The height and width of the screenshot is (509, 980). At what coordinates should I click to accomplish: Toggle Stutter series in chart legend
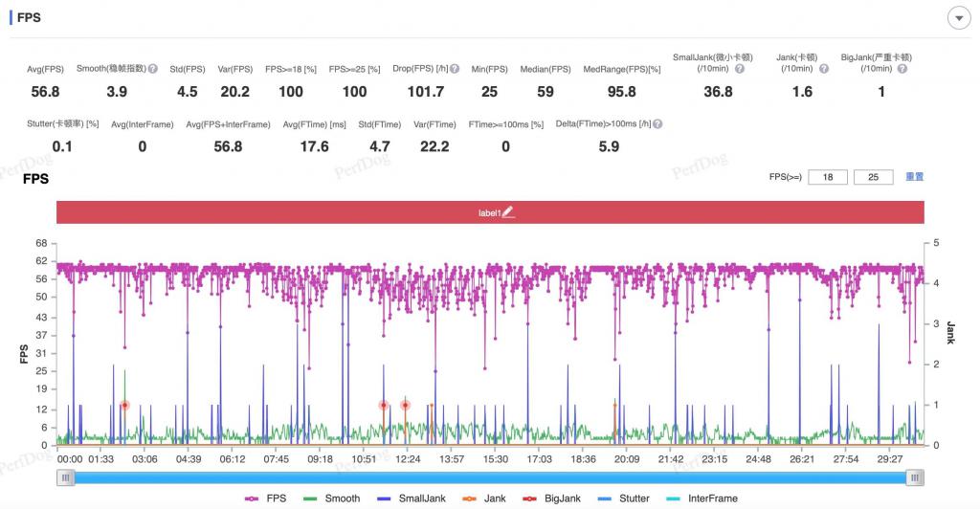click(x=624, y=498)
